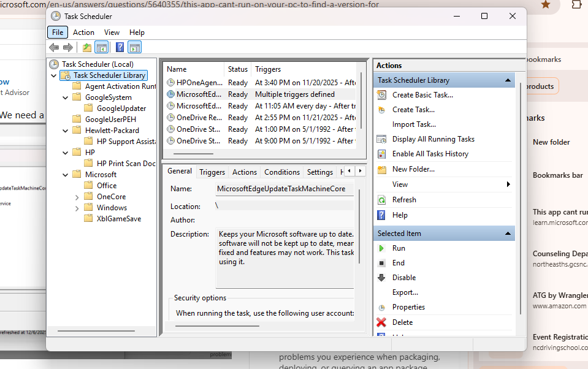
Task: Switch to the Triggers tab
Action: [x=212, y=172]
